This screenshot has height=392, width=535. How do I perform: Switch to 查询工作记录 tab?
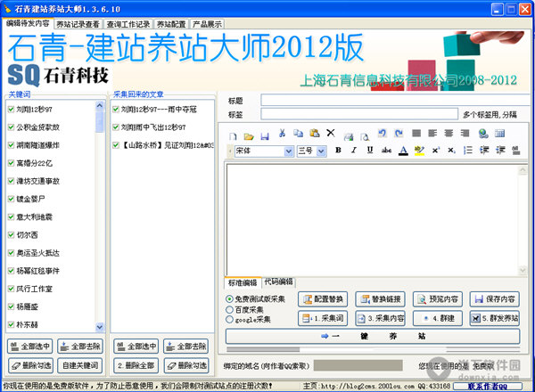[x=128, y=24]
